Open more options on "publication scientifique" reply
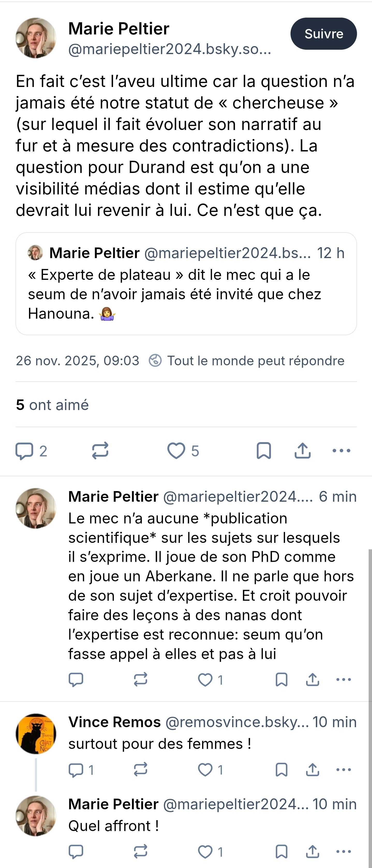This screenshot has width=372, height=868. pos(343,680)
